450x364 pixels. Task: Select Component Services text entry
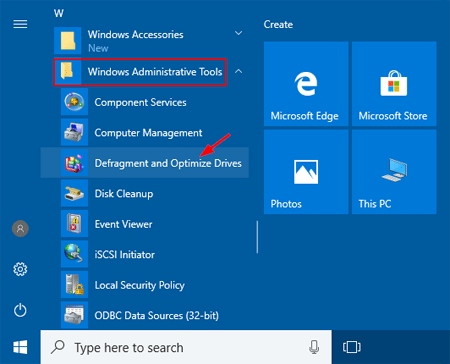tap(140, 102)
